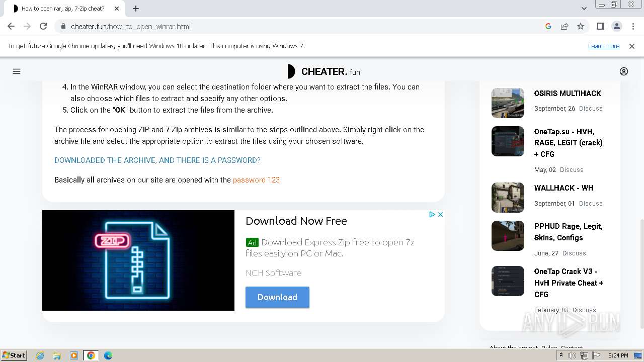
Task: Click the WALLHACK thumbnail image
Action: (x=508, y=198)
